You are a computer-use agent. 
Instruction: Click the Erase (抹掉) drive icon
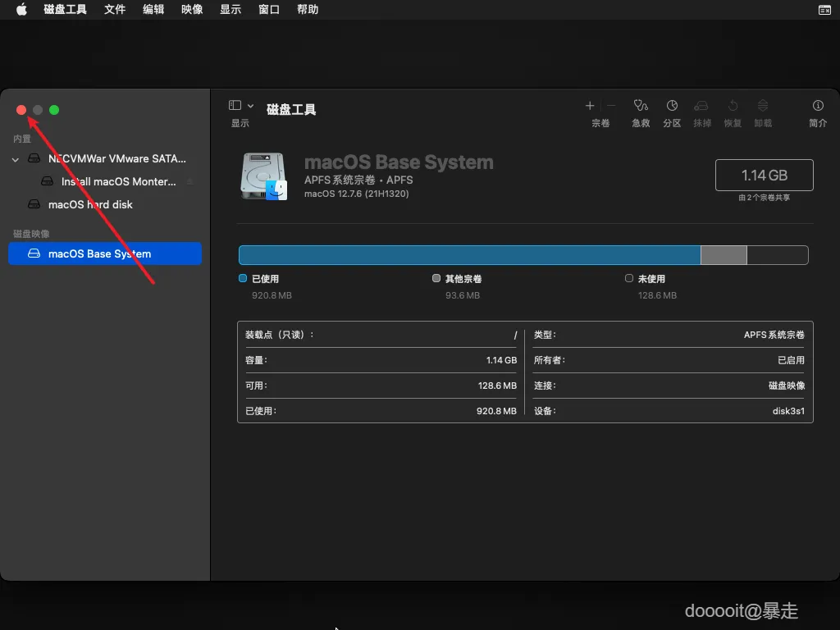coord(701,106)
